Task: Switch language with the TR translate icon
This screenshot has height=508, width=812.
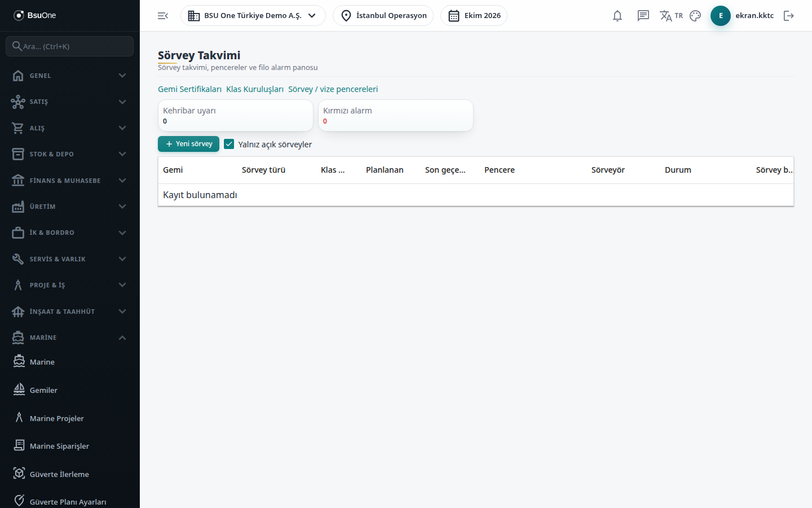Action: click(x=671, y=16)
